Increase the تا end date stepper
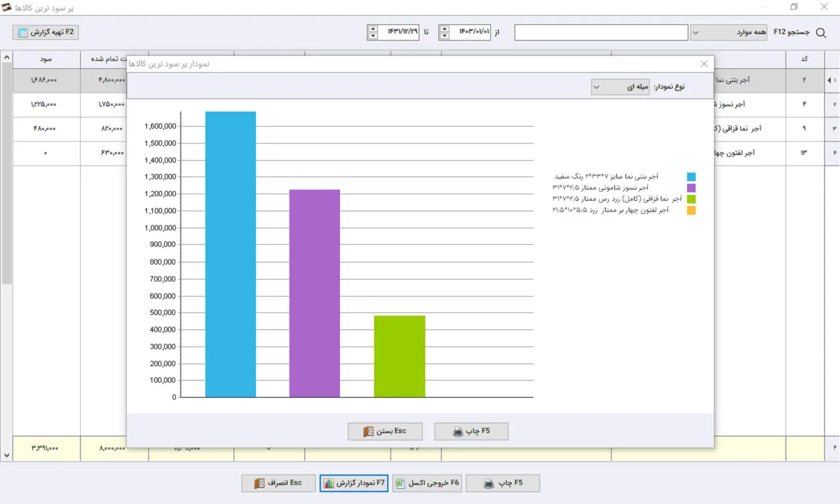The image size is (840, 504). 373,29
